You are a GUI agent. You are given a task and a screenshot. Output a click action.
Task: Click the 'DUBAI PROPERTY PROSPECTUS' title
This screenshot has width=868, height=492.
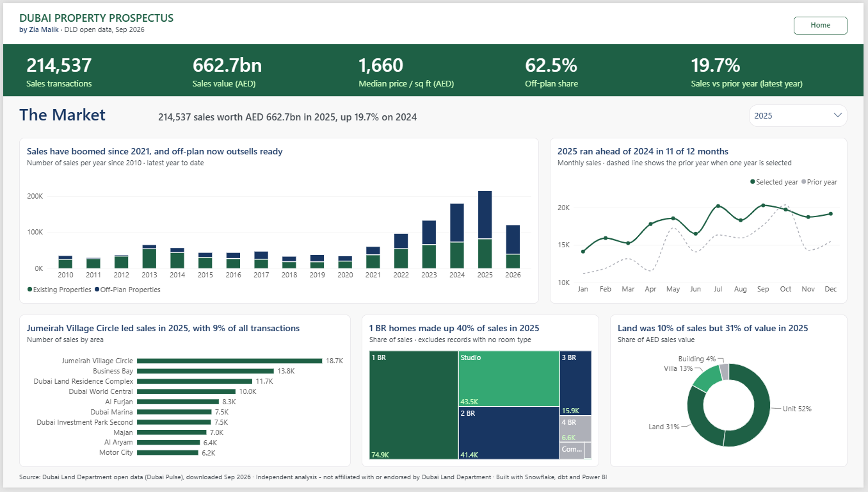click(x=96, y=18)
